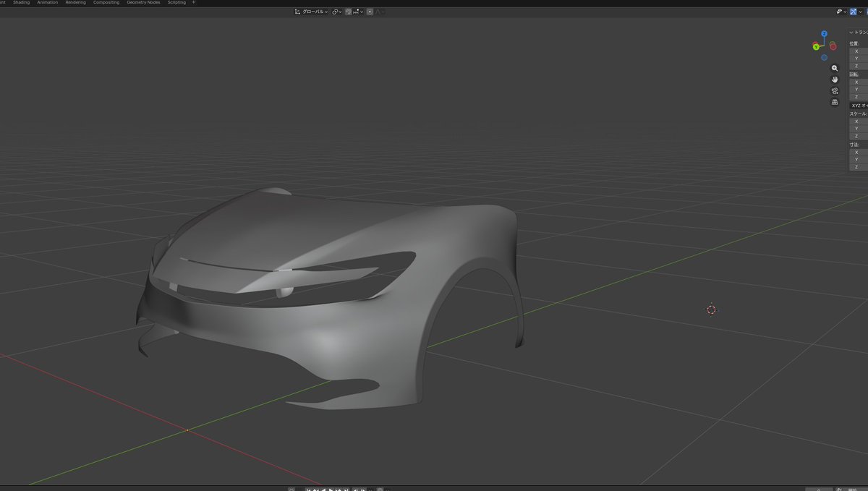Open the object visibility and selectability dropdown
This screenshot has width=868, height=491.
coord(841,12)
